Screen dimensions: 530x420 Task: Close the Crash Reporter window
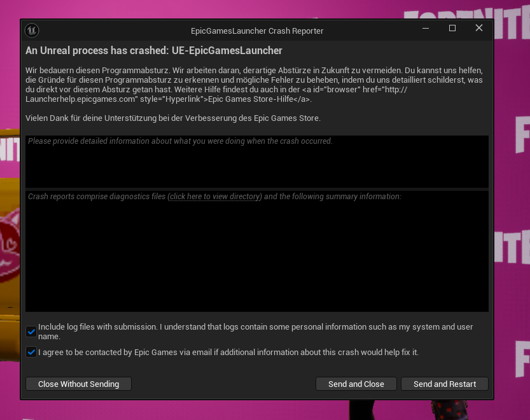click(479, 28)
